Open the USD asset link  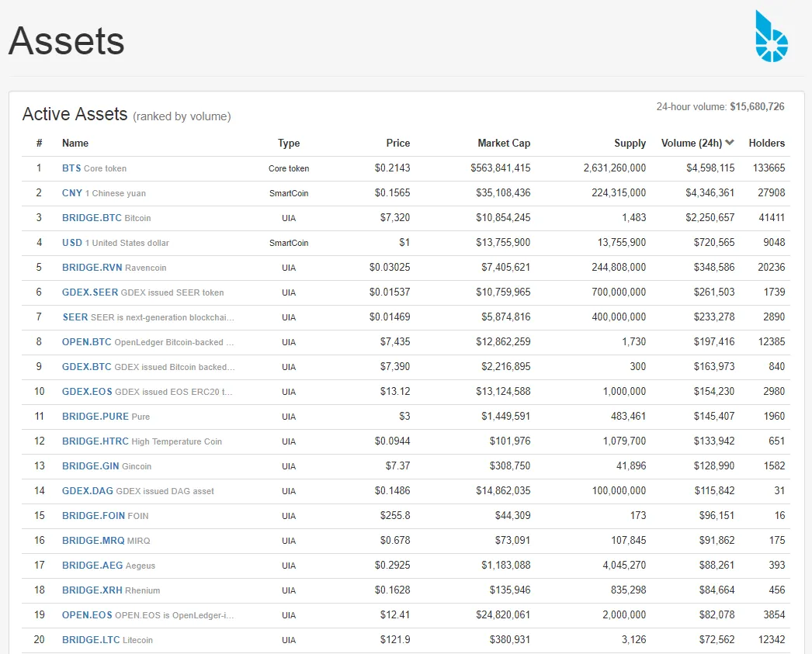pyautogui.click(x=72, y=243)
